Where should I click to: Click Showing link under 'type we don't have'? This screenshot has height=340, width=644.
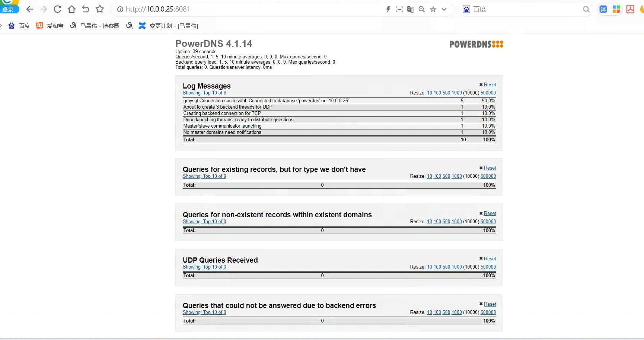point(204,176)
